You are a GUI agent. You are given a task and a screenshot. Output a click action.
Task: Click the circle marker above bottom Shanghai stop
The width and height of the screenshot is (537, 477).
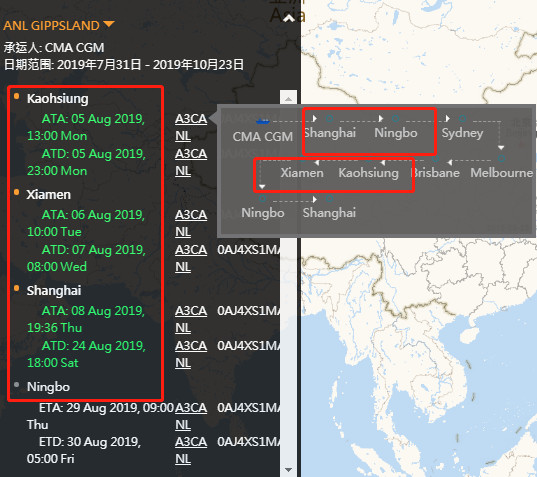(x=329, y=198)
